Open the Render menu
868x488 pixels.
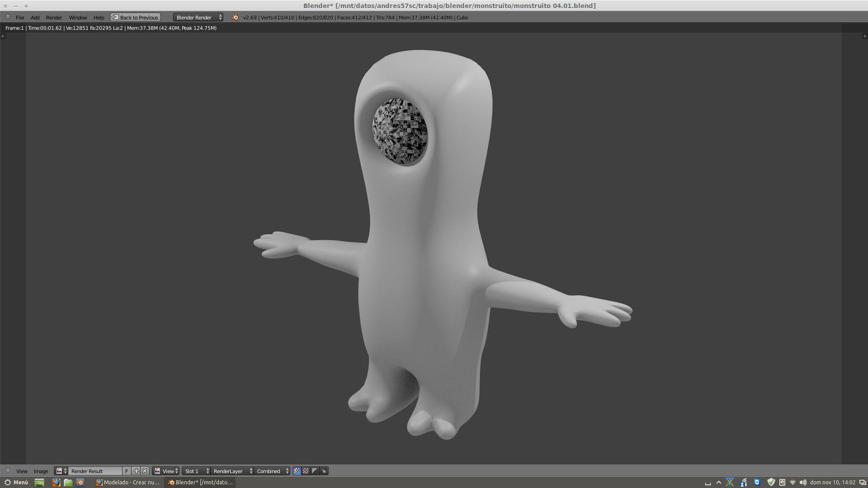tap(54, 17)
